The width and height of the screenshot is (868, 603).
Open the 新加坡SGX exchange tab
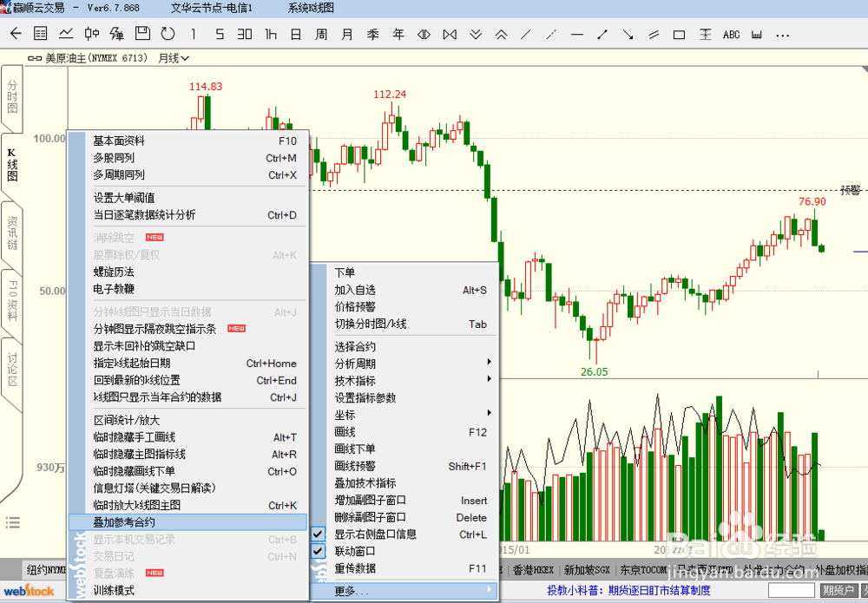(587, 570)
